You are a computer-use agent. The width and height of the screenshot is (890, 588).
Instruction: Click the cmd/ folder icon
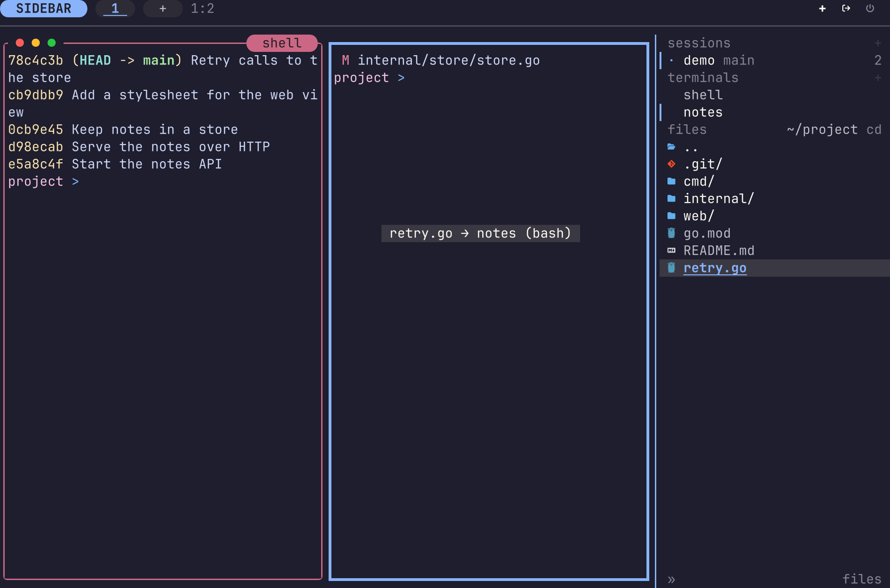tap(671, 181)
